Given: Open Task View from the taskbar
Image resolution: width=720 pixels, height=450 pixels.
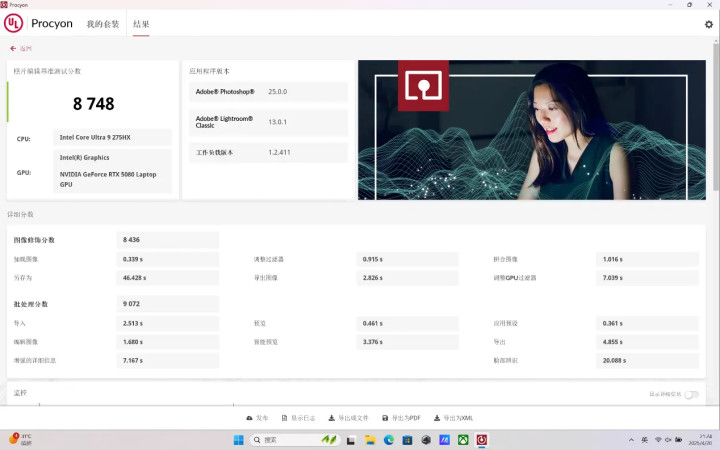Looking at the screenshot, I should pos(351,440).
